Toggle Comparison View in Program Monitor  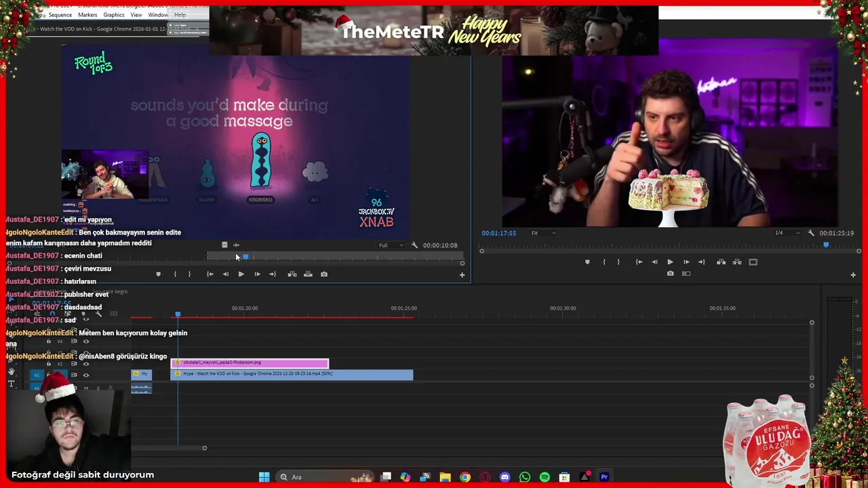point(686,274)
